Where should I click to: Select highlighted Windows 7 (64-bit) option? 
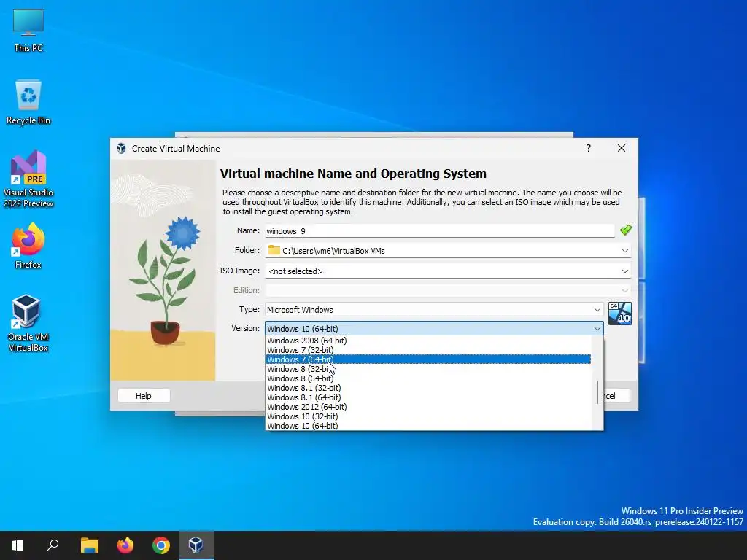[x=427, y=359]
